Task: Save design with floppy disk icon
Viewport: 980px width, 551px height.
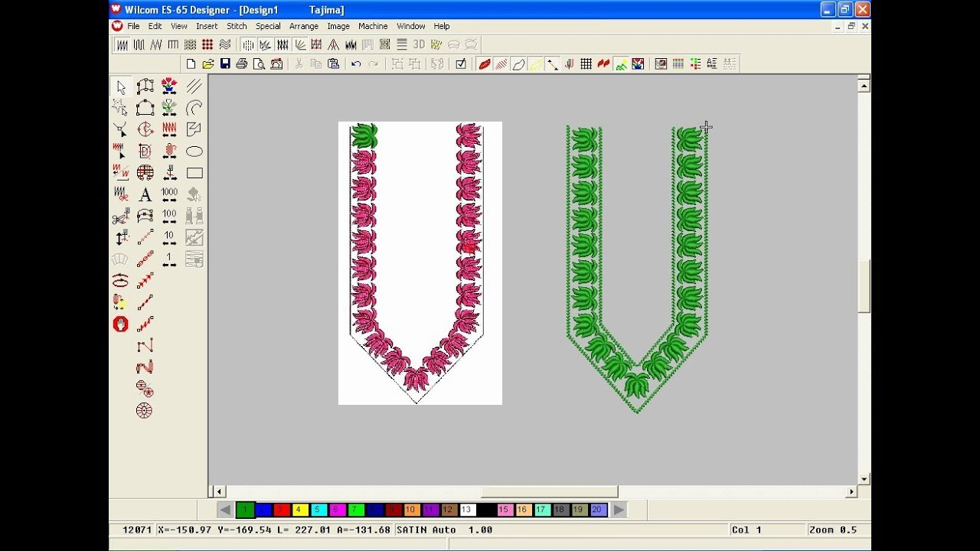Action: pos(225,64)
